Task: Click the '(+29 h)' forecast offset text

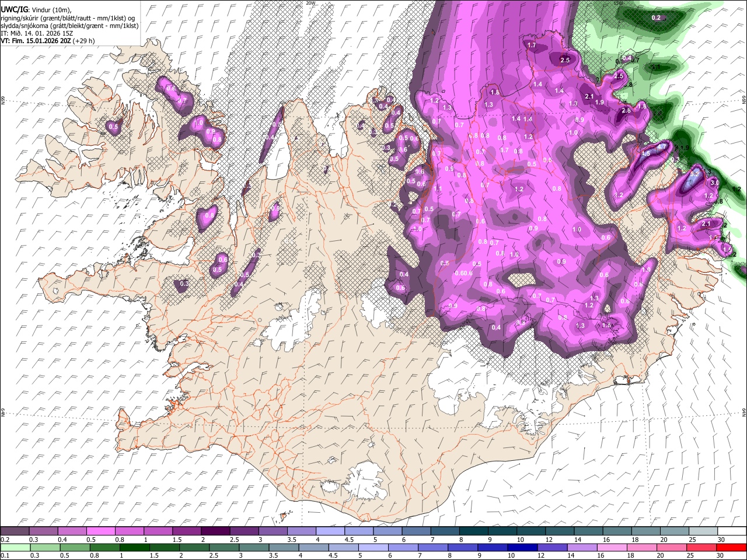Action: pyautogui.click(x=84, y=41)
